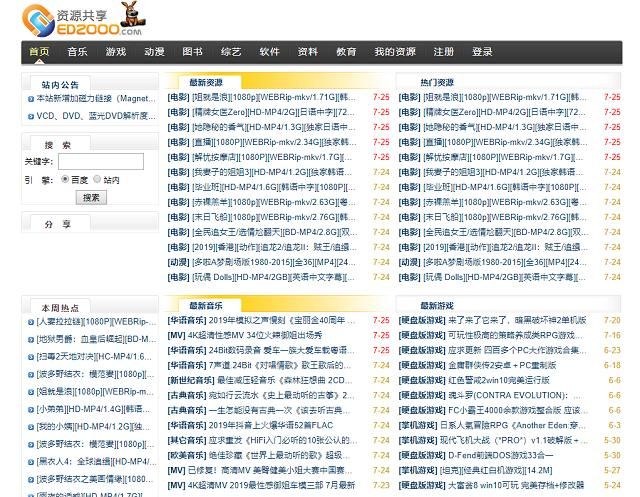Click bullet icon beside Magnet announcement
Image resolution: width=640 pixels, height=497 pixels.
(x=30, y=99)
